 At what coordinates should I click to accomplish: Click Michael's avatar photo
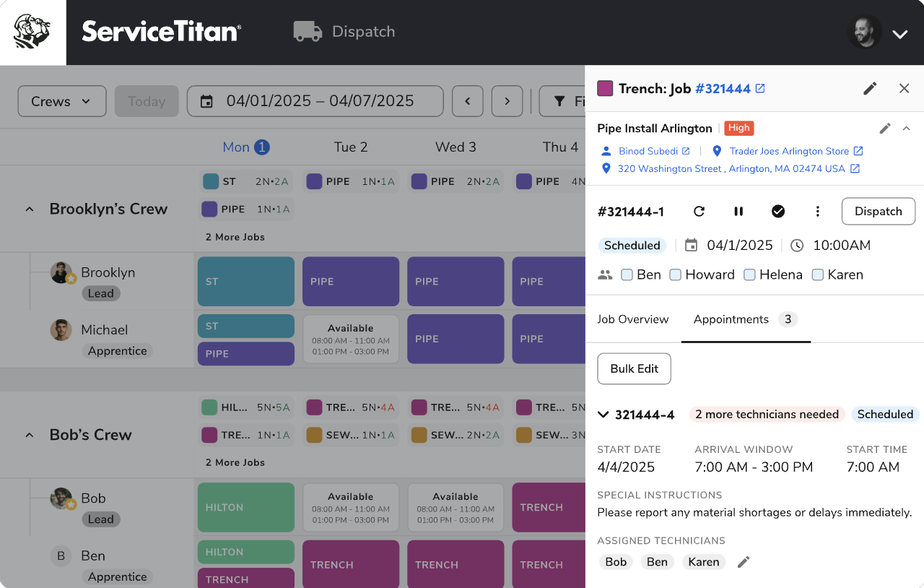[x=61, y=330]
